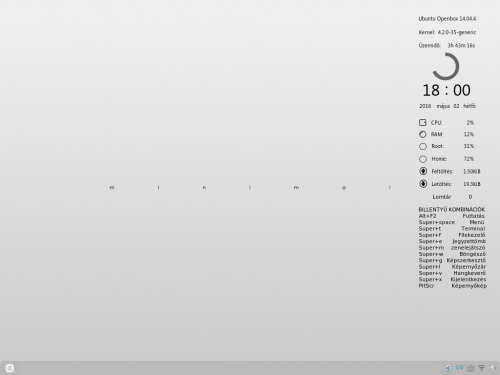The height and width of the screenshot is (375, 500).
Task: Open the Wi-Fi network tray icon
Action: point(482,368)
